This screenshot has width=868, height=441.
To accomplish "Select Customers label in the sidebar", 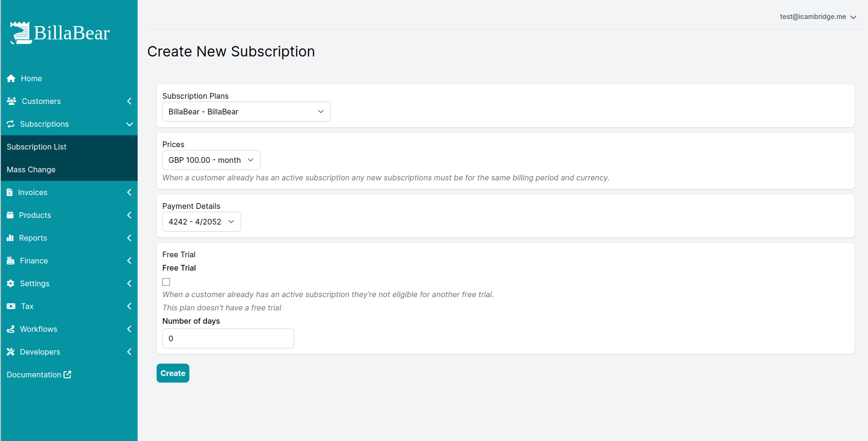I will pyautogui.click(x=41, y=101).
